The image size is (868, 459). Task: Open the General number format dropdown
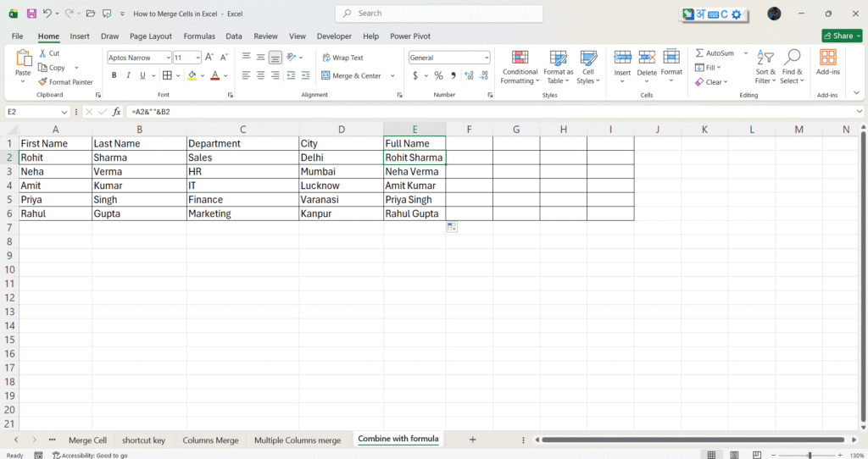point(487,58)
